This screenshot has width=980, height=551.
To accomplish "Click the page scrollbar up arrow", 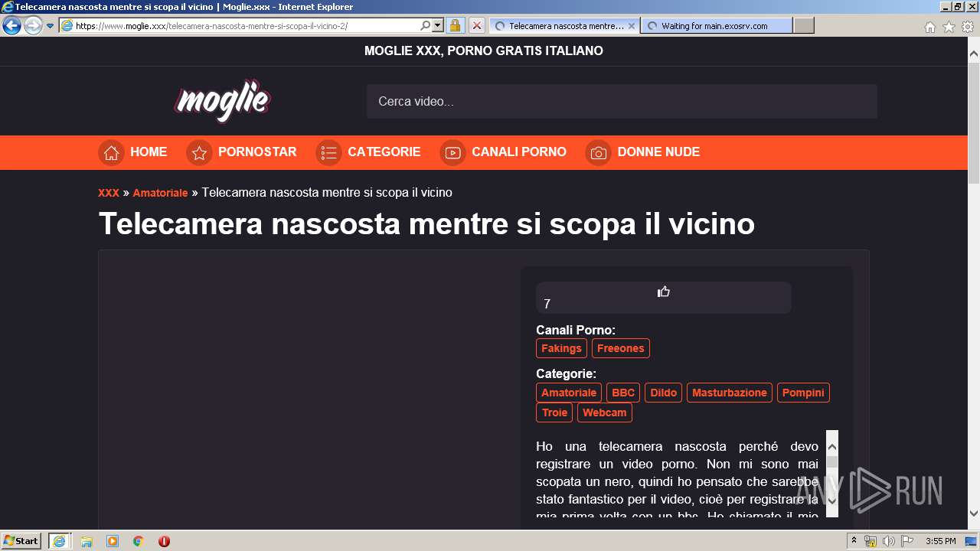I will [x=974, y=54].
